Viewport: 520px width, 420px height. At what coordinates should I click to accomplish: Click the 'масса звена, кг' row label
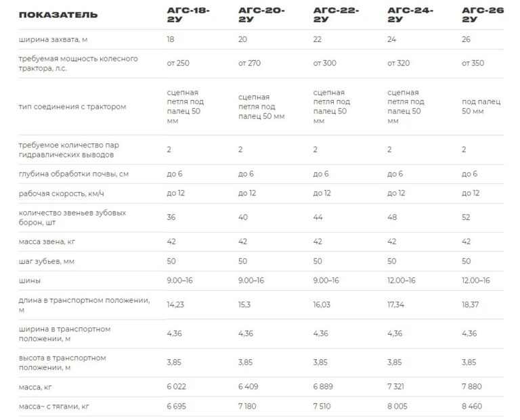[x=49, y=241]
